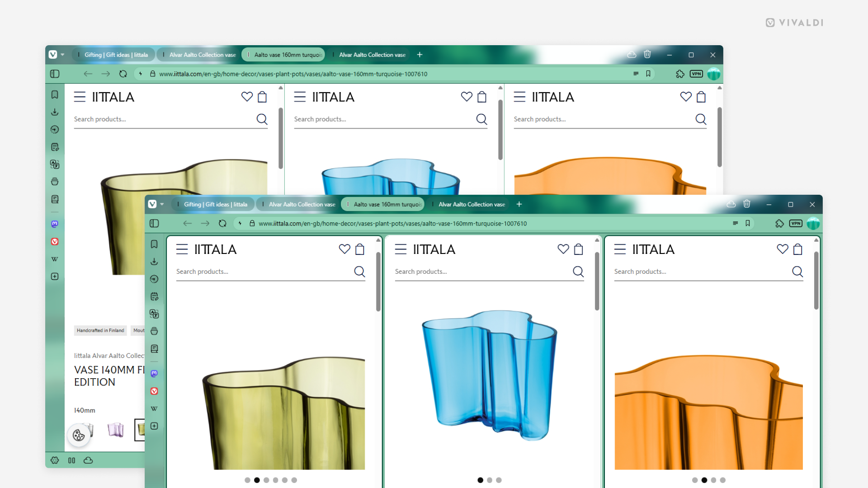Switch to Gifting tab in front window

(x=212, y=204)
